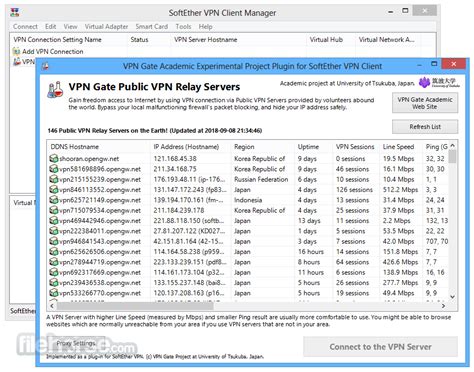Click server icon beside vpn533266770.opengw.net
Screen dimensions: 474x372
point(54,293)
